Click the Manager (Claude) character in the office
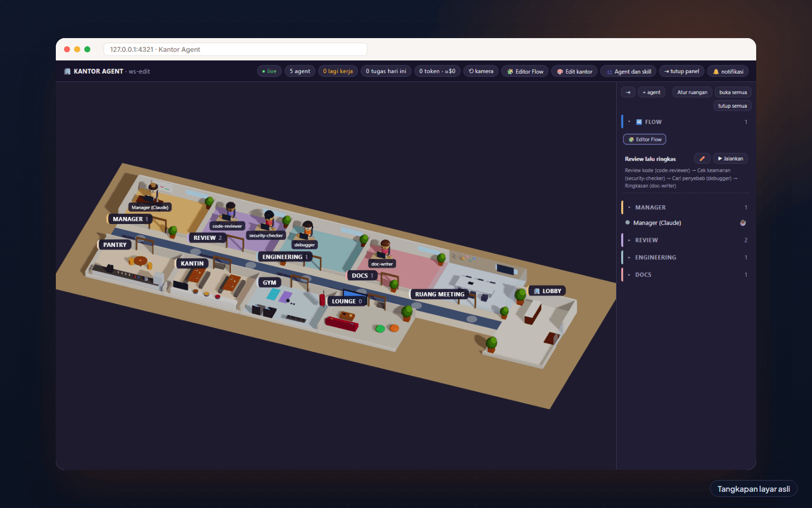The height and width of the screenshot is (508, 812). tap(153, 193)
